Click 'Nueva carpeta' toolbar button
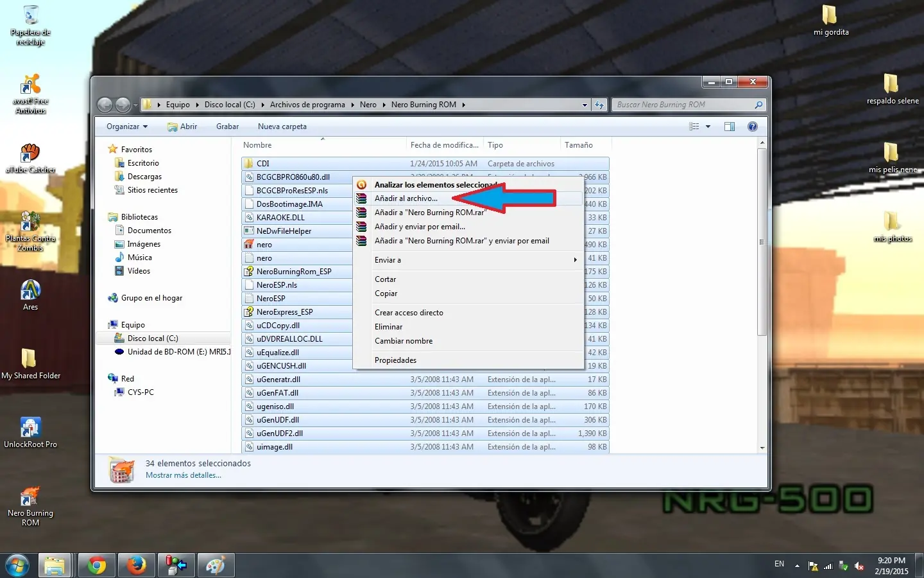 point(282,127)
